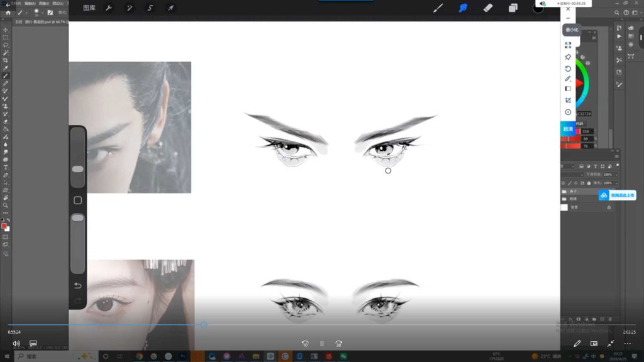Adjust the brush size slider handle

point(77,169)
